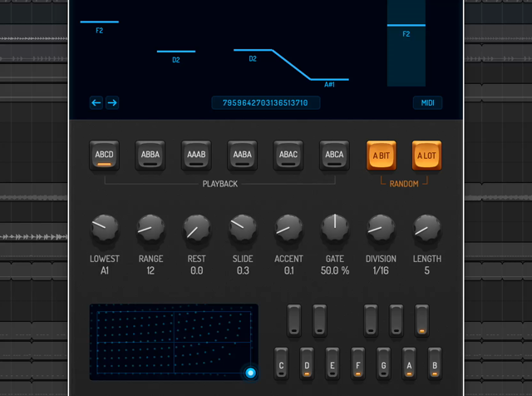Click the A LOT random button
Viewport: 532px width, 396px height.
tap(426, 156)
